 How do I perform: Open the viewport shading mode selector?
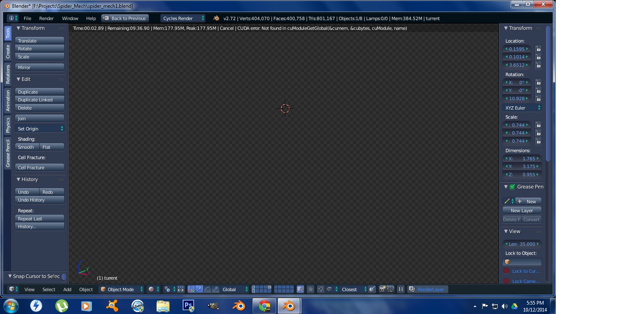[x=154, y=289]
